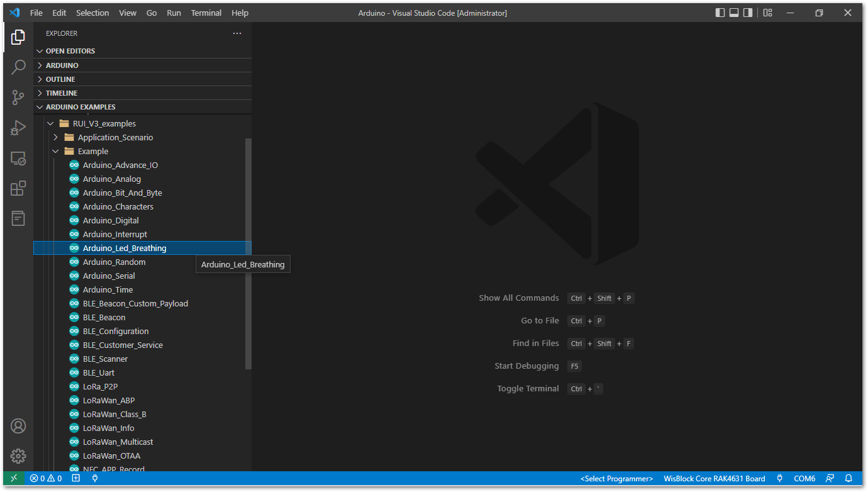The width and height of the screenshot is (868, 492).
Task: Open the Search view in activity bar
Action: point(18,67)
